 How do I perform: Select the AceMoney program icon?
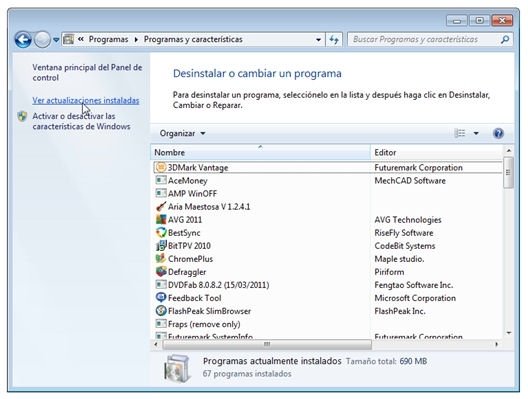coord(161,180)
